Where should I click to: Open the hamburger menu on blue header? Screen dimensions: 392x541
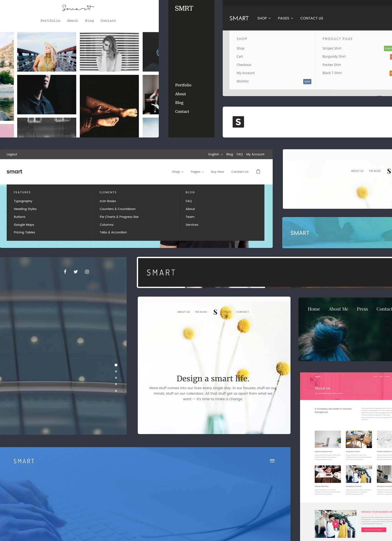[272, 461]
